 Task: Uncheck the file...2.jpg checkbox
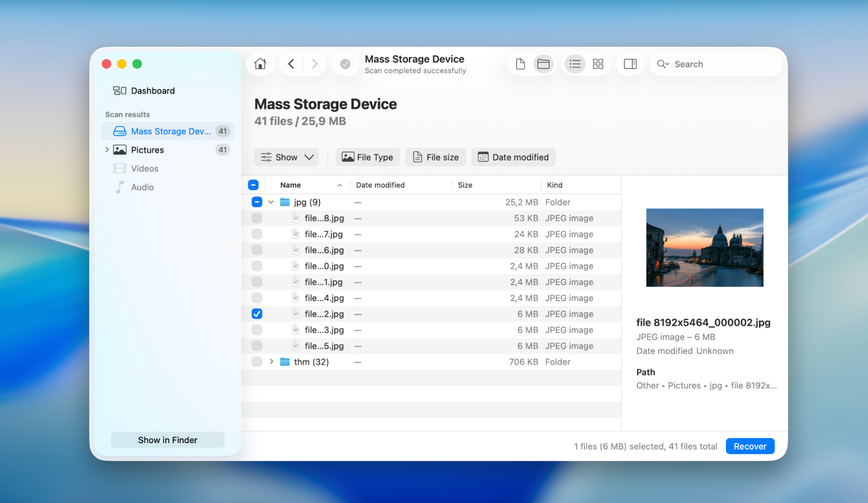pyautogui.click(x=257, y=314)
